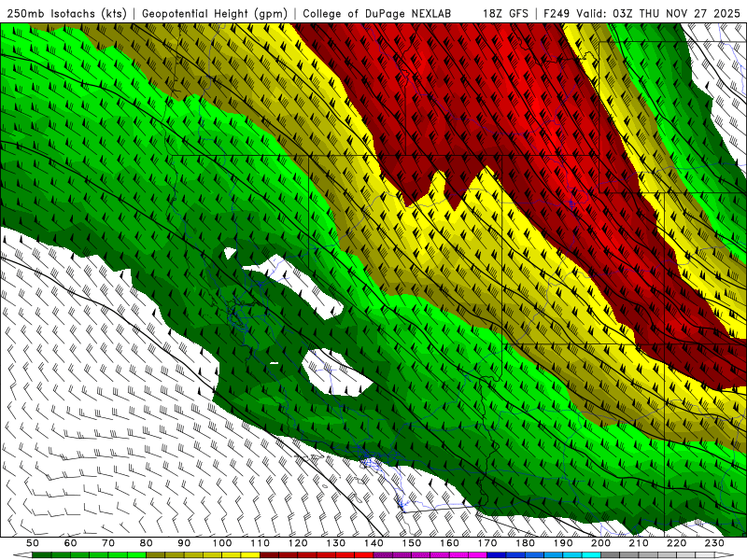747x560 pixels.
Task: Click the 130 label on the color scale
Action: click(x=336, y=543)
